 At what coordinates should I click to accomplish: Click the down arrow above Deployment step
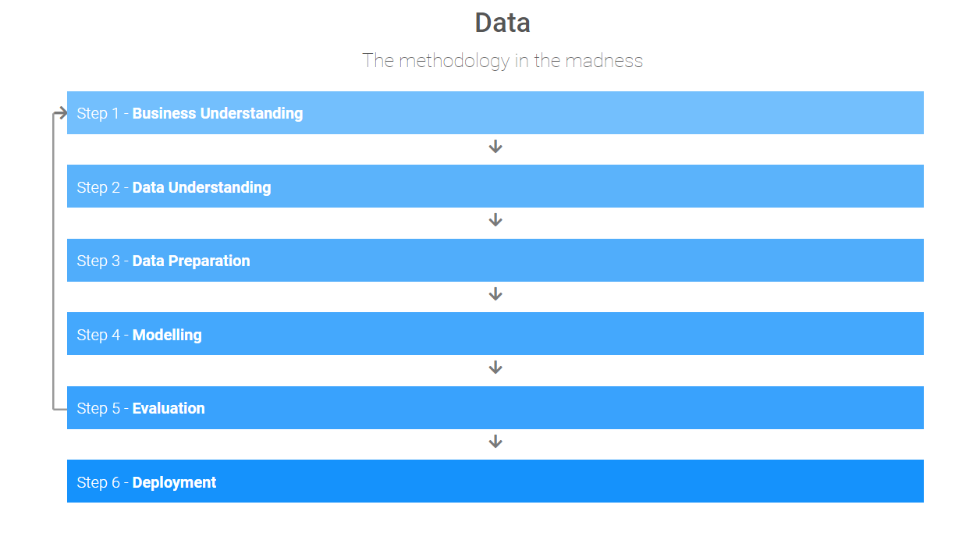(x=495, y=442)
